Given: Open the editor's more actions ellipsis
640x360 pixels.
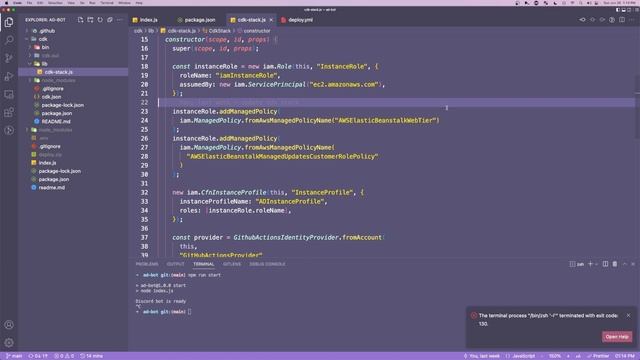Looking at the screenshot, I should [632, 20].
